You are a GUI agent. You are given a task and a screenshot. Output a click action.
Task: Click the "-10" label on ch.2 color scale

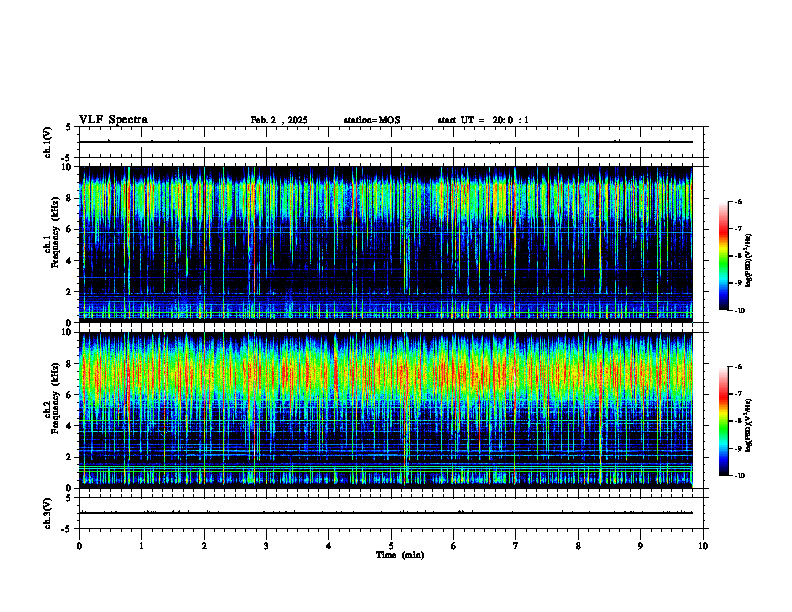coord(740,476)
